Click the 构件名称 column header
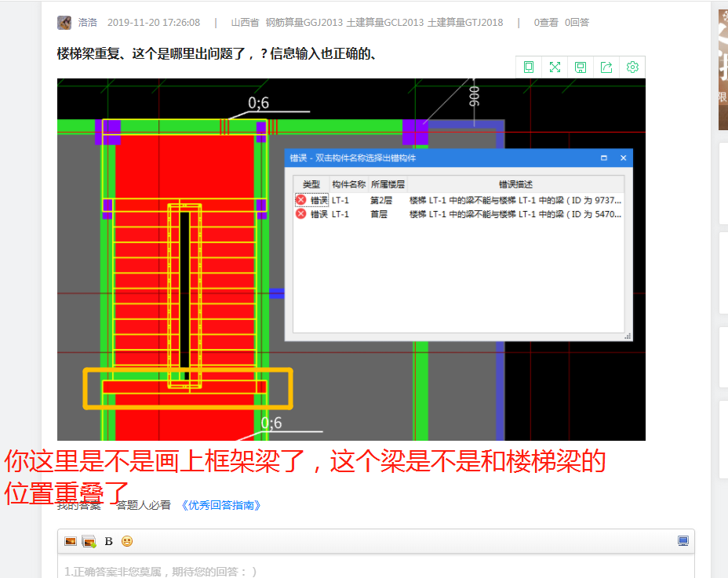Viewport: 728px width, 578px height. coord(348,184)
